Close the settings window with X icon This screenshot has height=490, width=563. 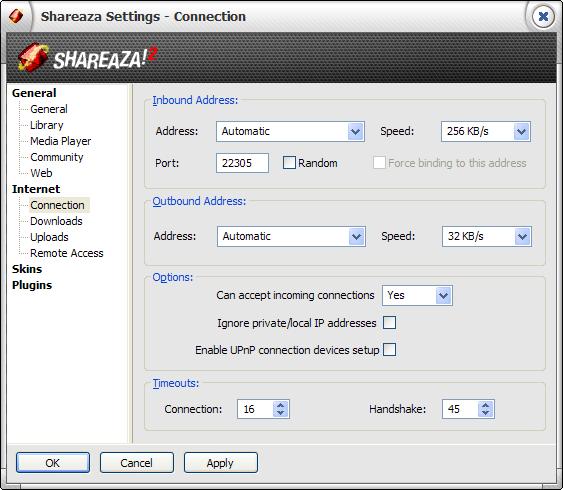tap(543, 16)
